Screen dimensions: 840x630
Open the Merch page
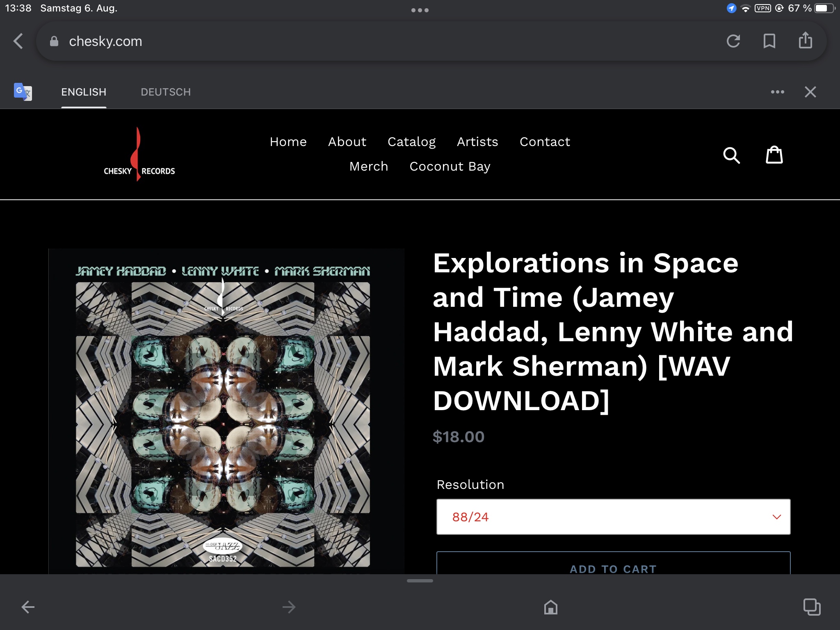(x=368, y=167)
